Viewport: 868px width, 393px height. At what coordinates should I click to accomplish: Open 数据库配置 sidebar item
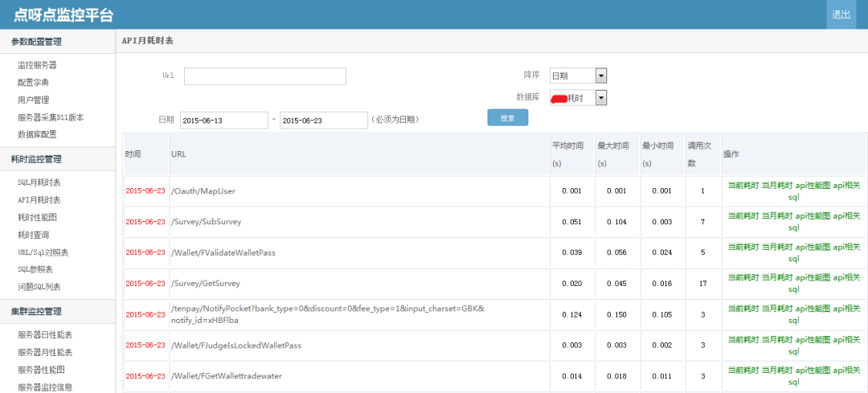(x=37, y=134)
